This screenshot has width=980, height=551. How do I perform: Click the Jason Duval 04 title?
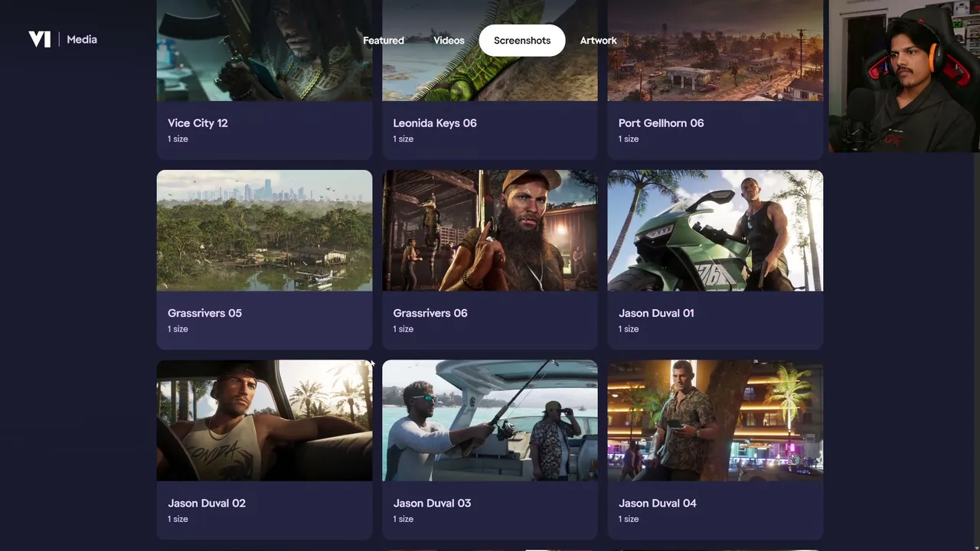tap(658, 503)
